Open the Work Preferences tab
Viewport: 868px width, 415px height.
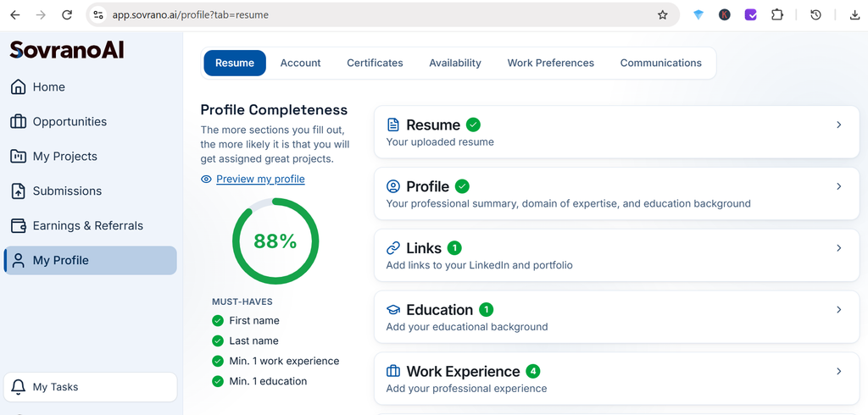point(551,63)
